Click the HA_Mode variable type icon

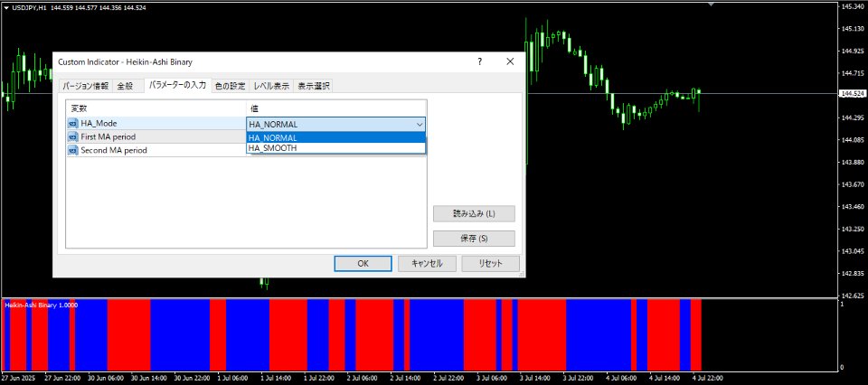(x=72, y=123)
